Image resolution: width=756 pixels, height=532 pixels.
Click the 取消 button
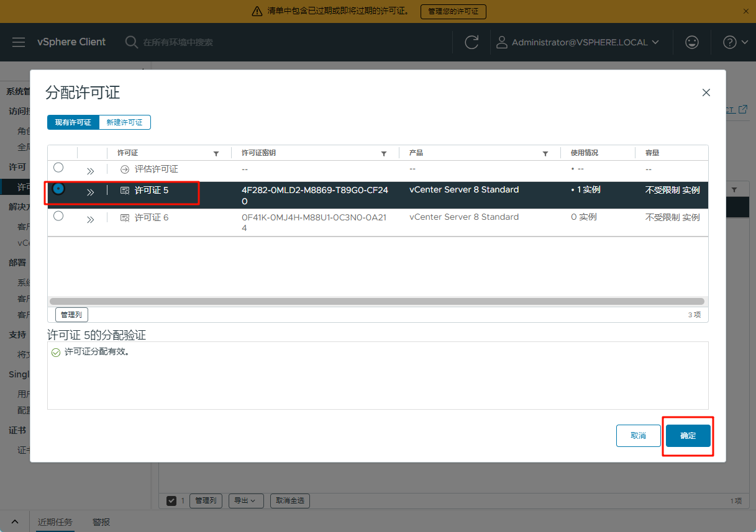click(639, 436)
